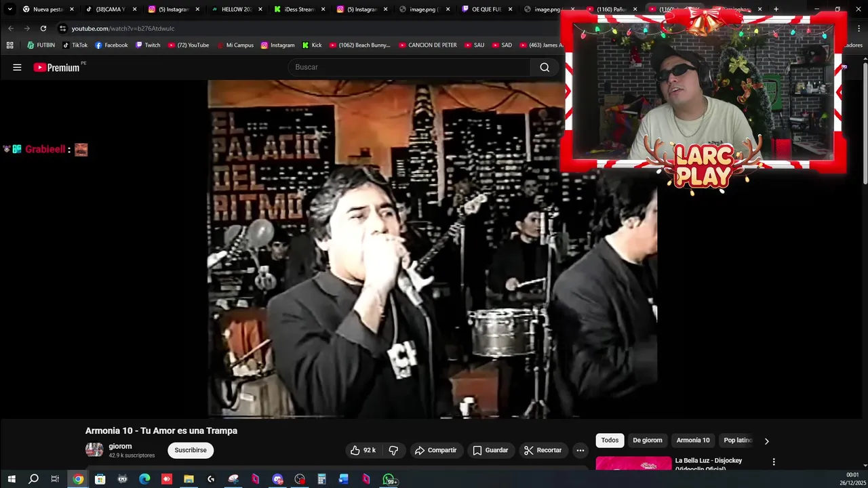The height and width of the screenshot is (488, 868).
Task: Open Discord from the taskbar
Action: [x=277, y=479]
